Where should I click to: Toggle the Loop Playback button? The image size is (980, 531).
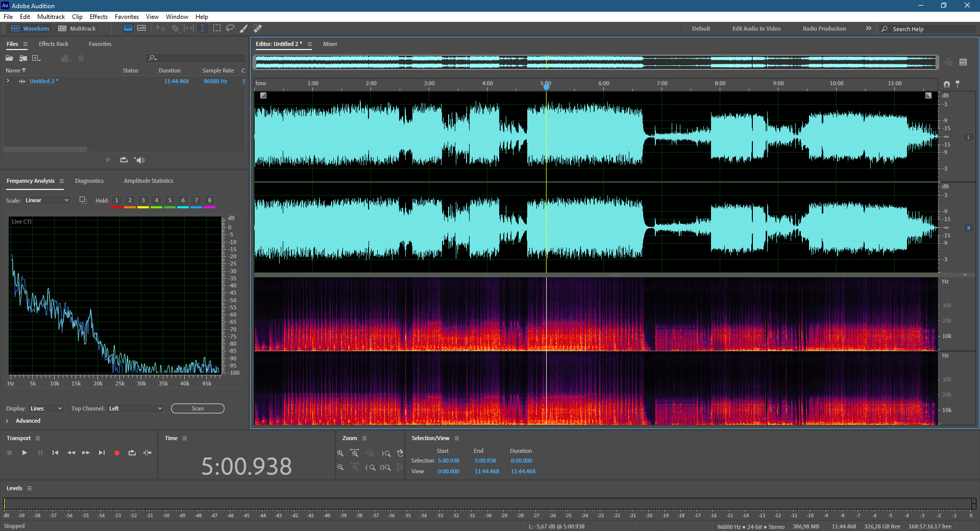(132, 453)
